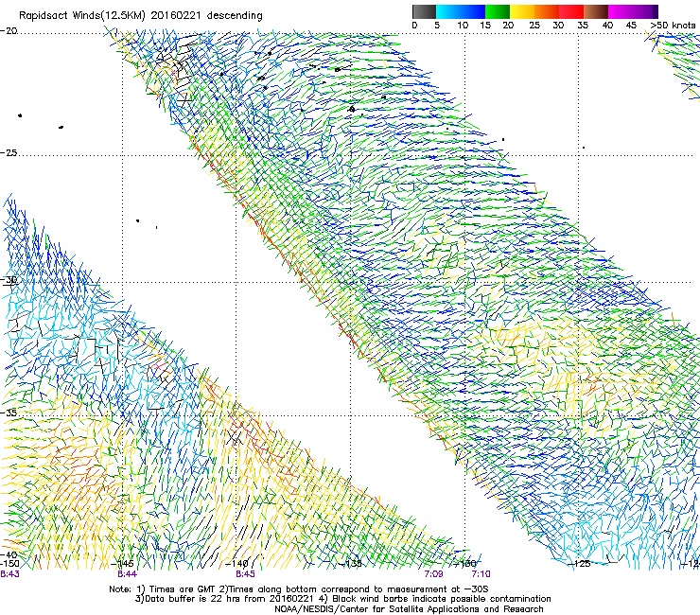
Task: Click the 8:43 swath time label
Action: tap(9, 574)
